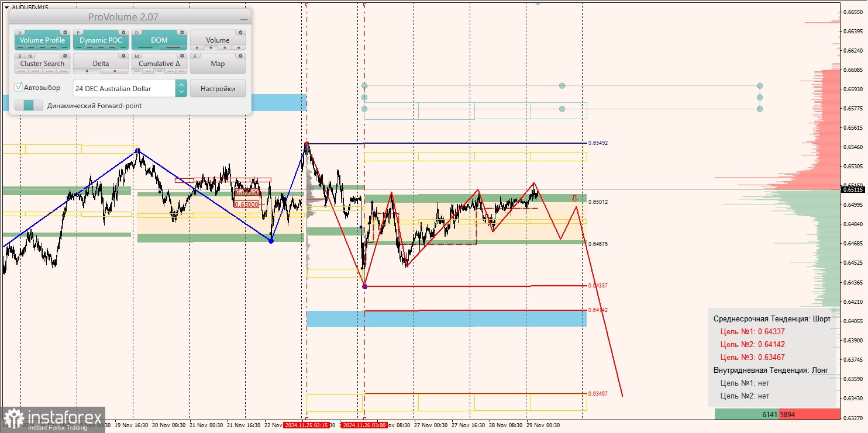Click the Среднесрочная Тенденция: Шорт text
Screen dimensions: 868x433
pyautogui.click(x=771, y=318)
